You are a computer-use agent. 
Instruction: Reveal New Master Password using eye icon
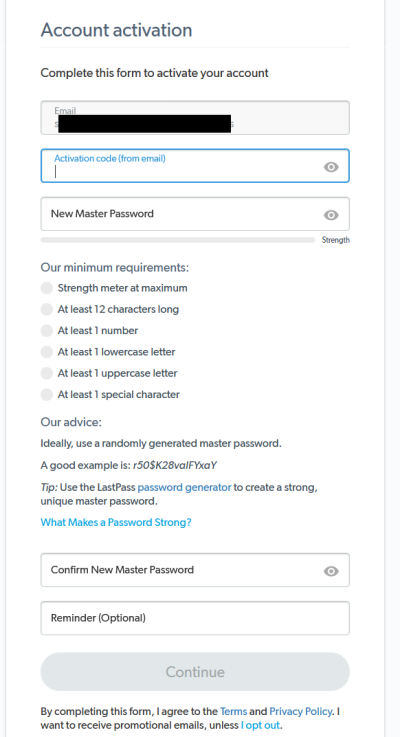click(x=331, y=215)
